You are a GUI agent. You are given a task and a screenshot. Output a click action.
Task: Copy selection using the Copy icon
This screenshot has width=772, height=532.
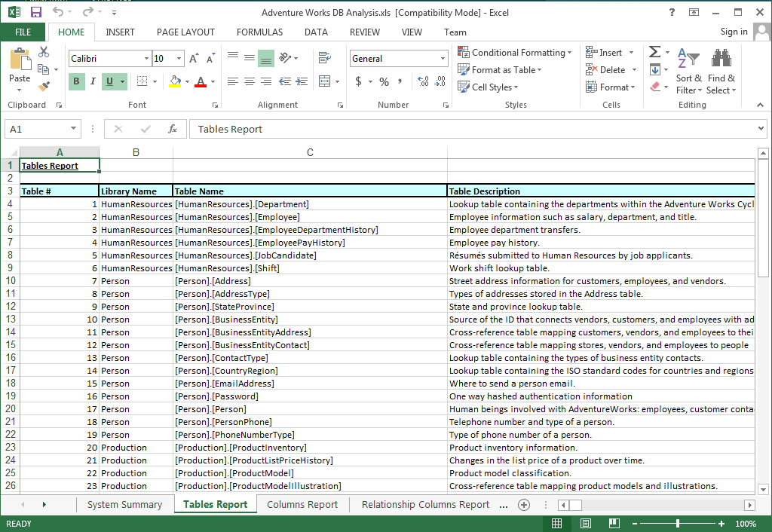click(43, 69)
